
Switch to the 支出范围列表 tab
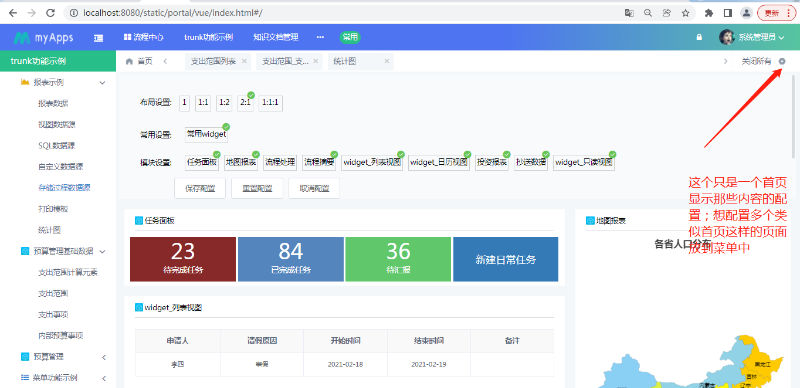(x=213, y=61)
